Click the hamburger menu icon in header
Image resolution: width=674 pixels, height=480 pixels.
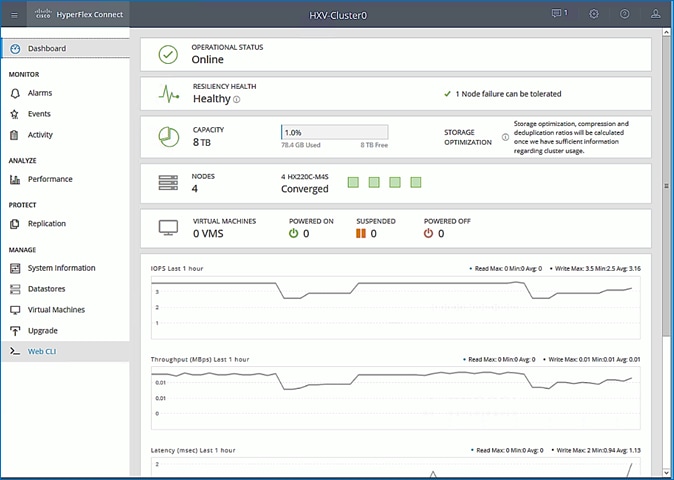click(x=14, y=14)
